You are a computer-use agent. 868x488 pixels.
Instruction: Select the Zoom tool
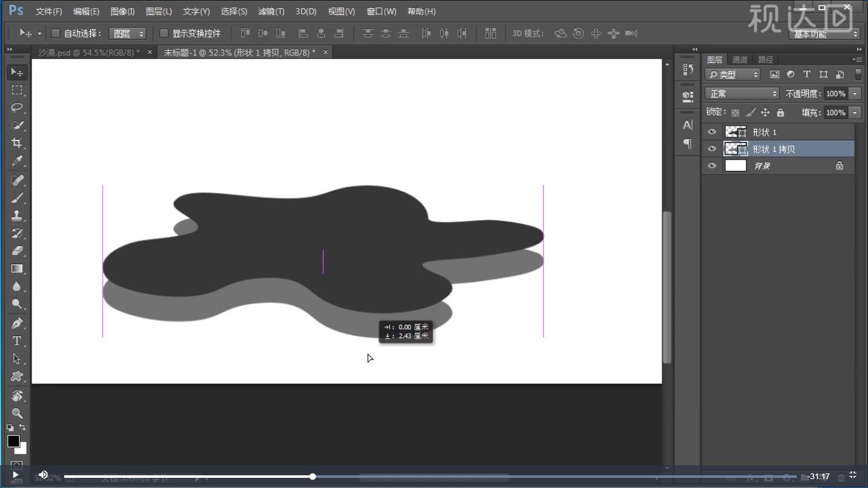pos(17,413)
